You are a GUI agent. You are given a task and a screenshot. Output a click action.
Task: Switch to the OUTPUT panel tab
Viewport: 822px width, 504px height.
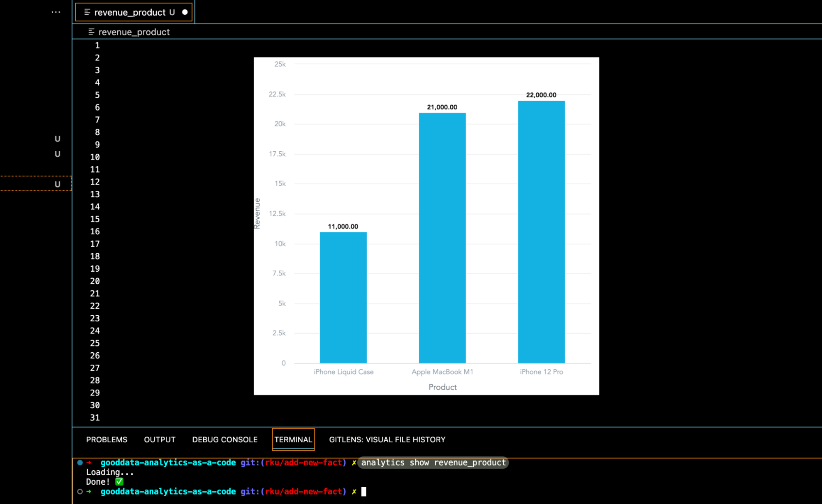(160, 439)
